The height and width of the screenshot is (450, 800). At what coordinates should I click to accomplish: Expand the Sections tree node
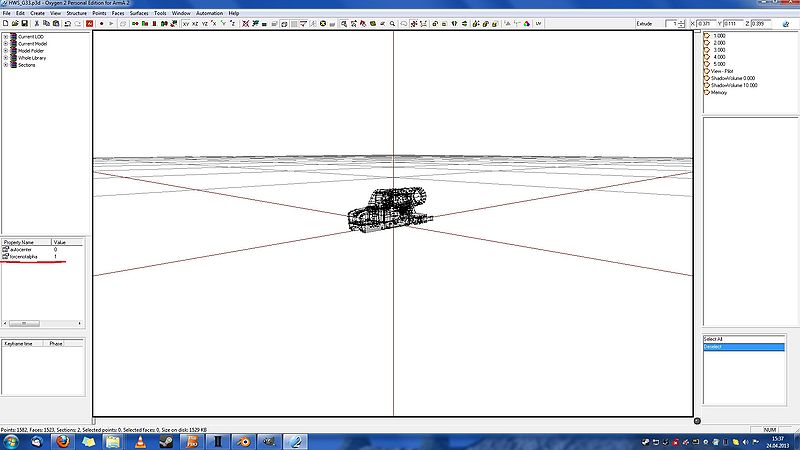pyautogui.click(x=6, y=65)
